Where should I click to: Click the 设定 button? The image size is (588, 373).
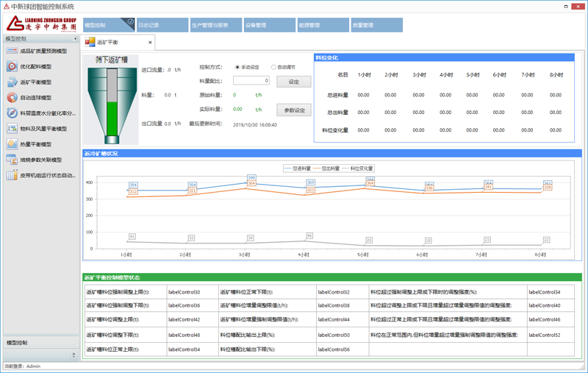tap(293, 82)
